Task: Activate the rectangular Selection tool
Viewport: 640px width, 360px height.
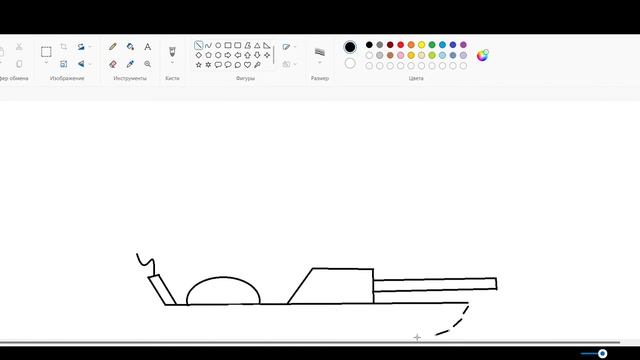Action: click(x=46, y=52)
